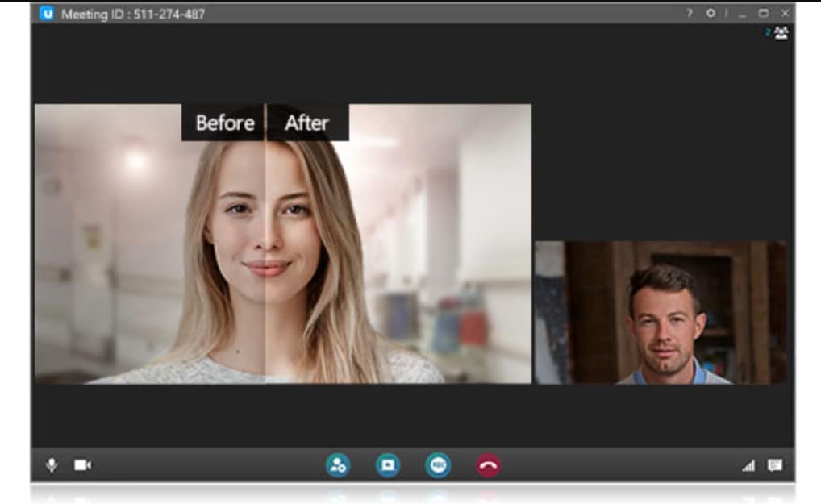Hang up with the red phone button
821x504 pixels.
click(x=488, y=464)
